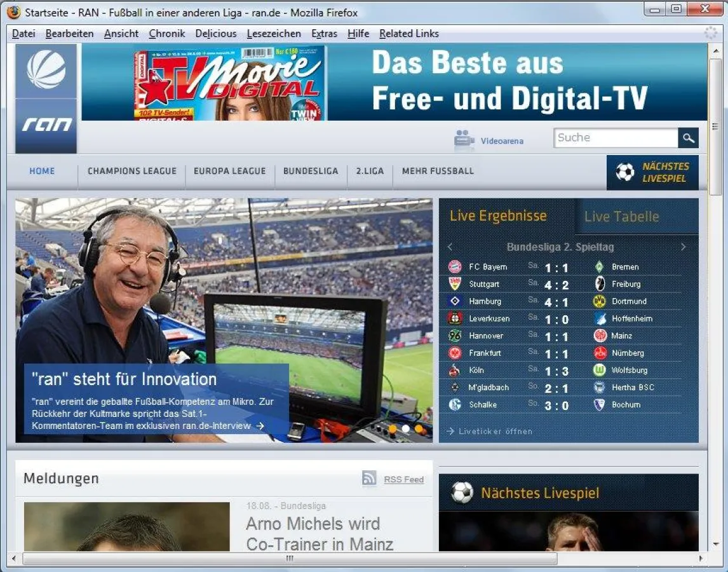
Task: Click the FC Bayern club crest
Action: click(x=455, y=267)
